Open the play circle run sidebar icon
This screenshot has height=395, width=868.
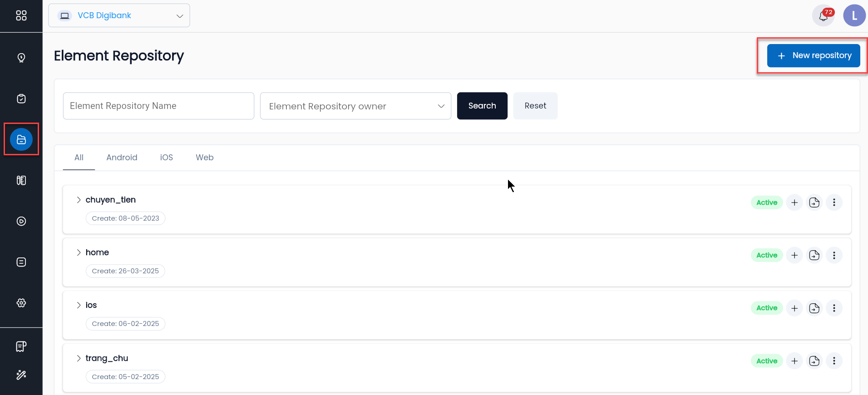tap(21, 221)
